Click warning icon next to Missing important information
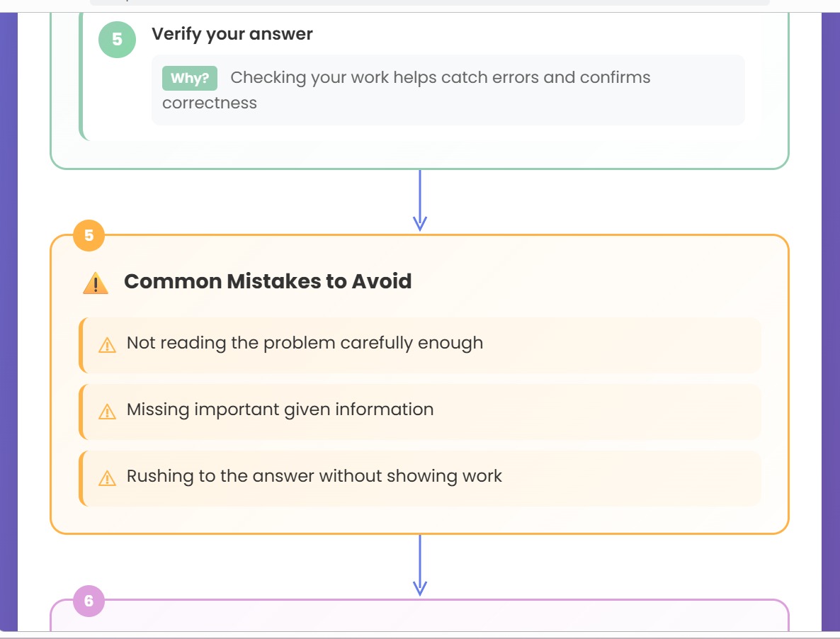The image size is (840, 639). click(x=107, y=412)
